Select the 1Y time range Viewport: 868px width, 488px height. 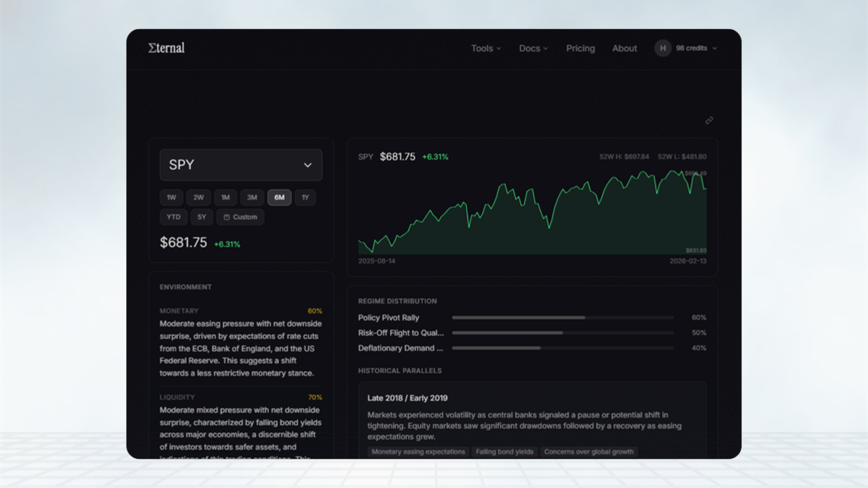[305, 197]
